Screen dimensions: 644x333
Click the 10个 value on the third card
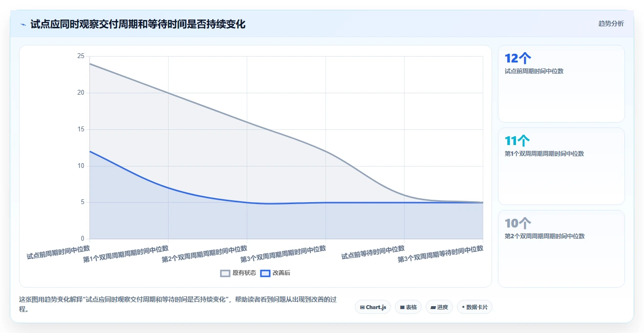click(x=517, y=224)
